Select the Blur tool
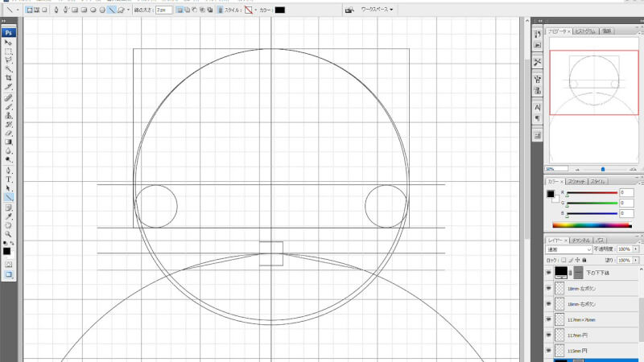The width and height of the screenshot is (644, 362). click(8, 151)
